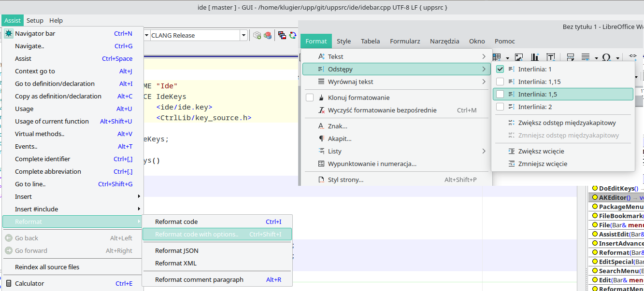The height and width of the screenshot is (291, 644).
Task: Toggle the Klonuj formatowanie checkbox
Action: 310,97
